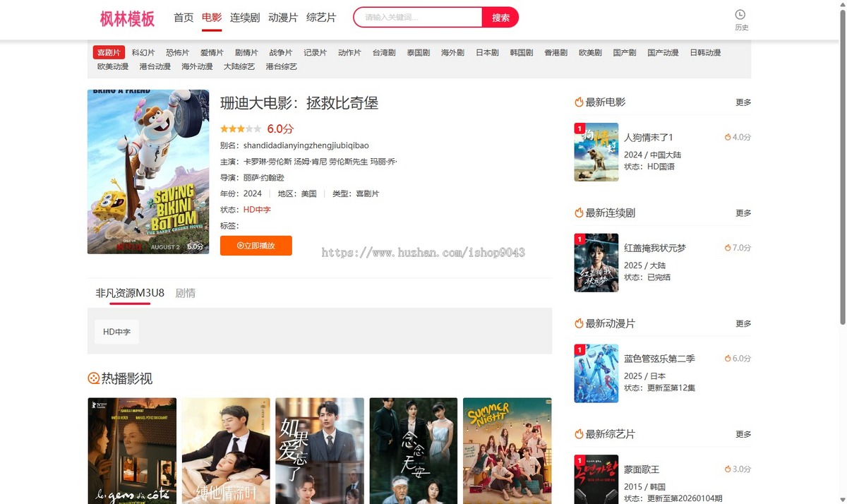
Task: Select the 战争片 category
Action: 281,53
